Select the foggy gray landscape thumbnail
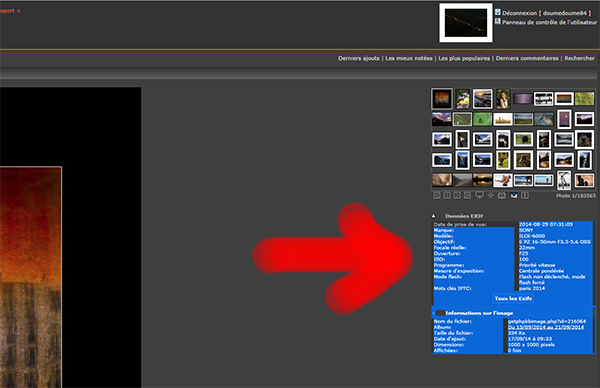Image resolution: width=600 pixels, height=388 pixels. [462, 180]
